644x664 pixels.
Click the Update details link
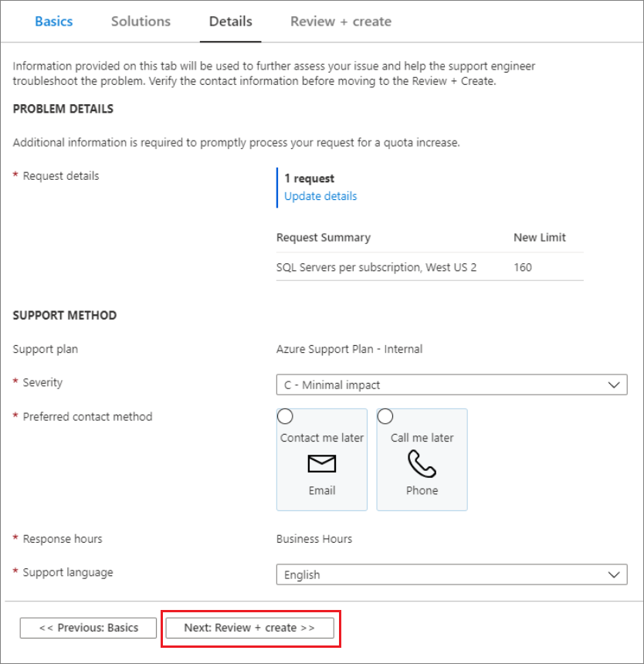(x=320, y=196)
